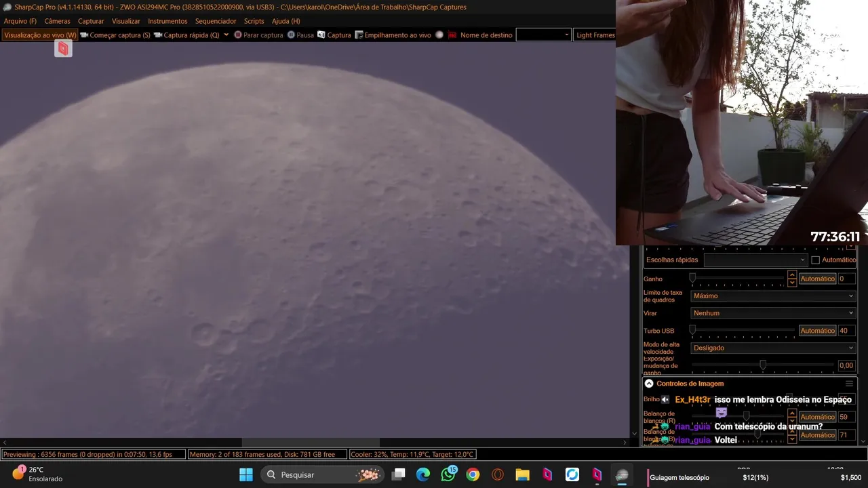Open Task View on the taskbar
The height and width of the screenshot is (488, 868).
click(x=399, y=474)
